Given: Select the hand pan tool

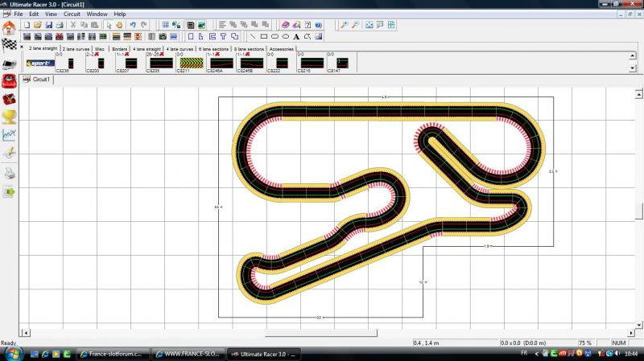Looking at the screenshot, I should [x=118, y=25].
